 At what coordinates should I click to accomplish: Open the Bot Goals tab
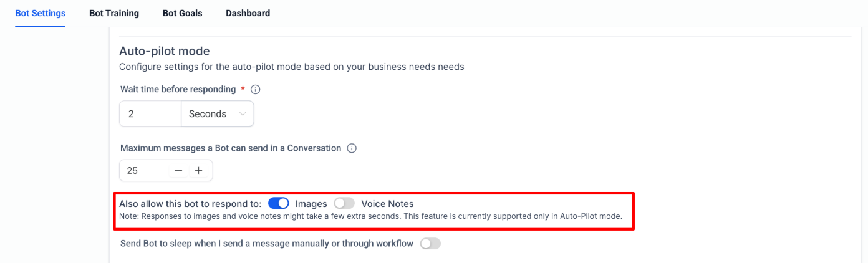182,13
